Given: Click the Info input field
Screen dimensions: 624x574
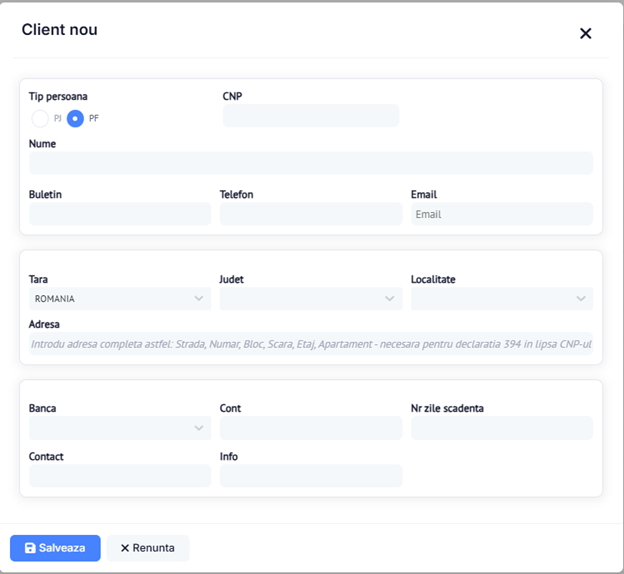Looking at the screenshot, I should point(310,476).
